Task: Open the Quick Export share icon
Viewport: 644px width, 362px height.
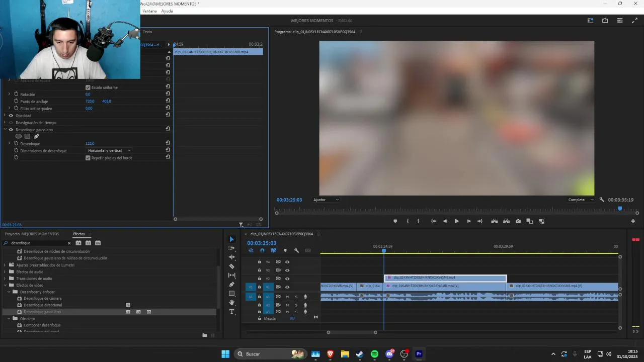Action: [605, 21]
